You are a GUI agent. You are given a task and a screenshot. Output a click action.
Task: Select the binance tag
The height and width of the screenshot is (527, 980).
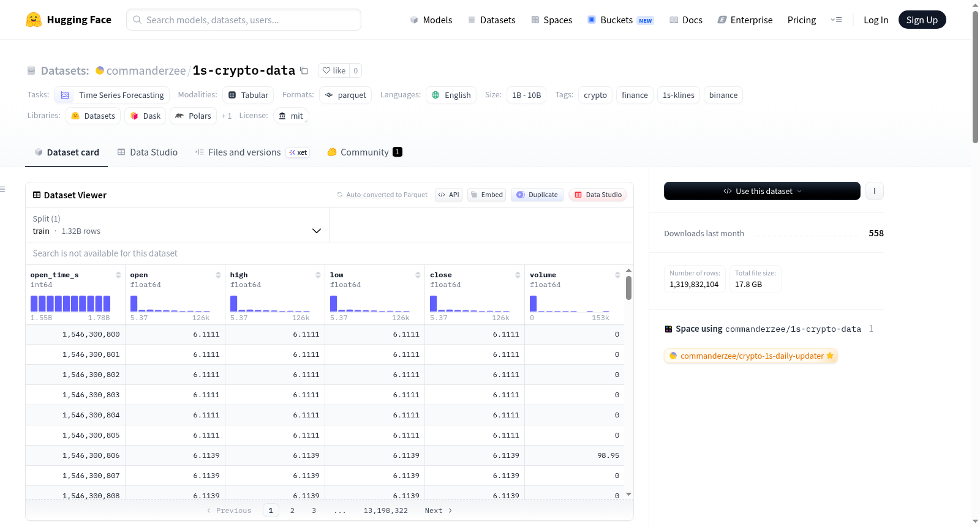723,95
